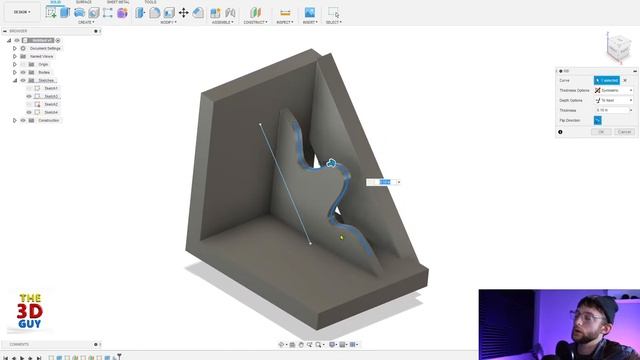Toggle the Flip Direction button
This screenshot has height=360, width=640.
598,120
